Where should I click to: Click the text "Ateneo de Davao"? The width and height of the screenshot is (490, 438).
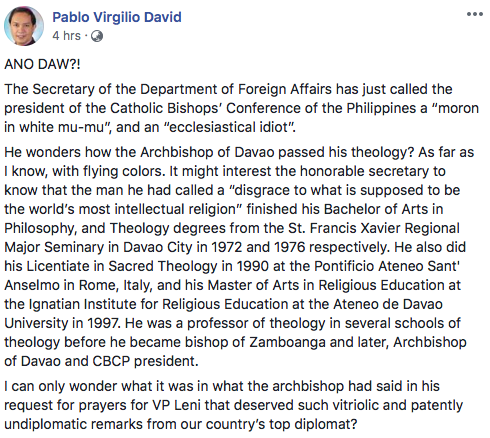point(388,304)
